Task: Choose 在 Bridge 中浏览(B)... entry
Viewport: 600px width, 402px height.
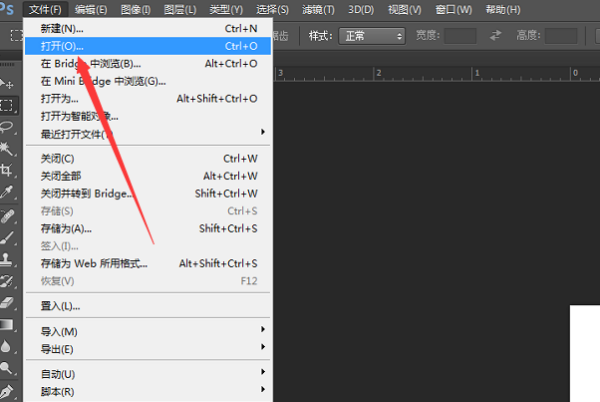Action: [x=148, y=63]
